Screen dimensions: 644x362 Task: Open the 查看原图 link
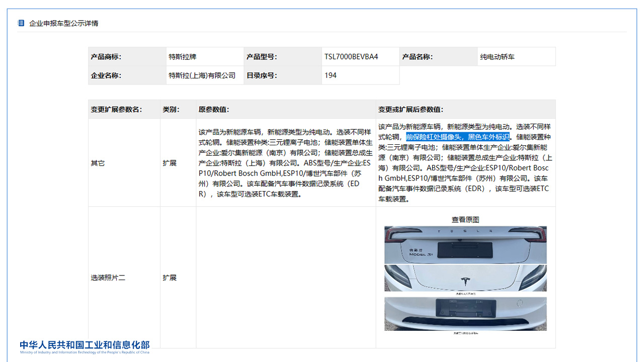tap(465, 220)
